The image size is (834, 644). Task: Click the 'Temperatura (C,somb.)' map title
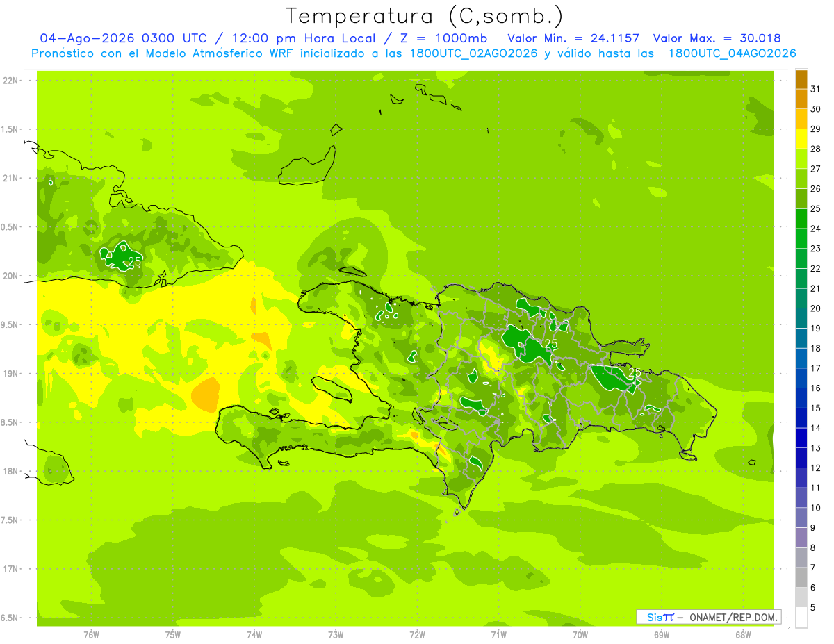click(x=425, y=16)
